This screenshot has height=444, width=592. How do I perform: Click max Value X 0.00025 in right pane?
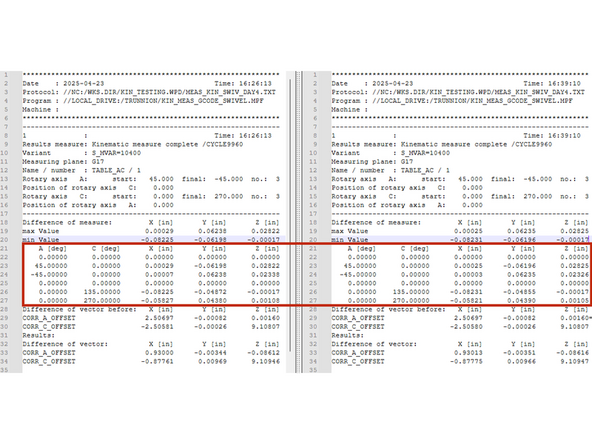pos(468,231)
